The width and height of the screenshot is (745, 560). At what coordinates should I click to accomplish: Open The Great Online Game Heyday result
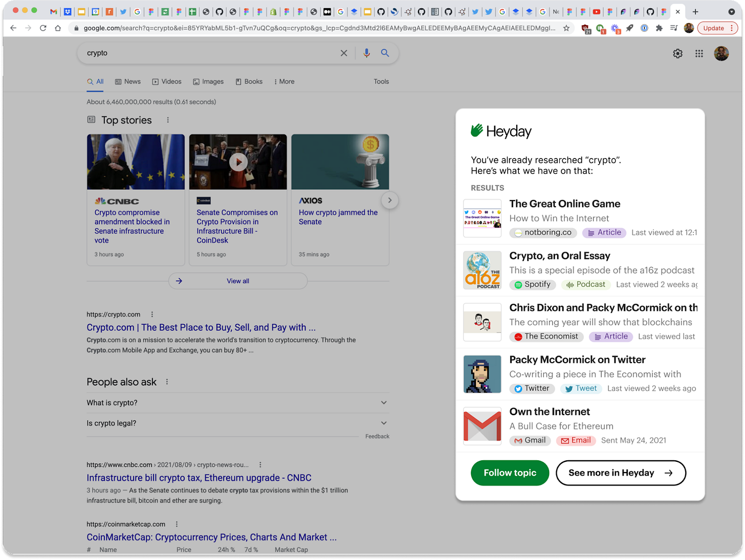point(580,218)
